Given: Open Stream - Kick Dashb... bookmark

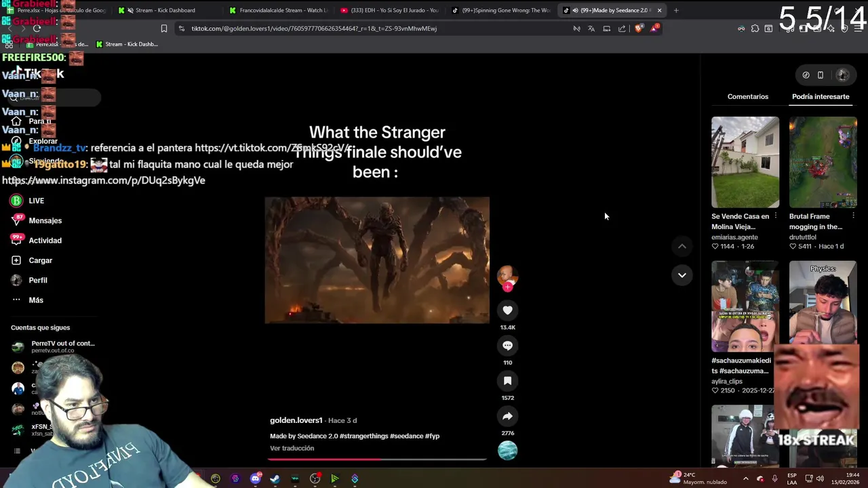Looking at the screenshot, I should coord(127,44).
